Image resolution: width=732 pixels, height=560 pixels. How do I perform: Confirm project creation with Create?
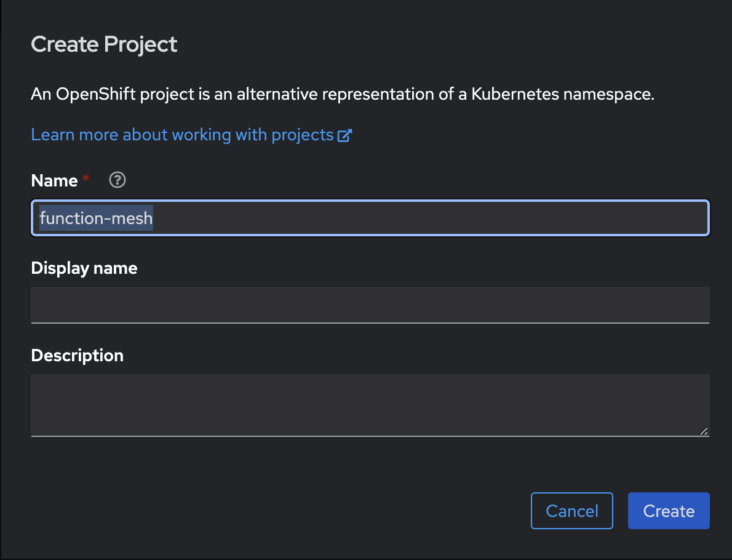click(669, 511)
